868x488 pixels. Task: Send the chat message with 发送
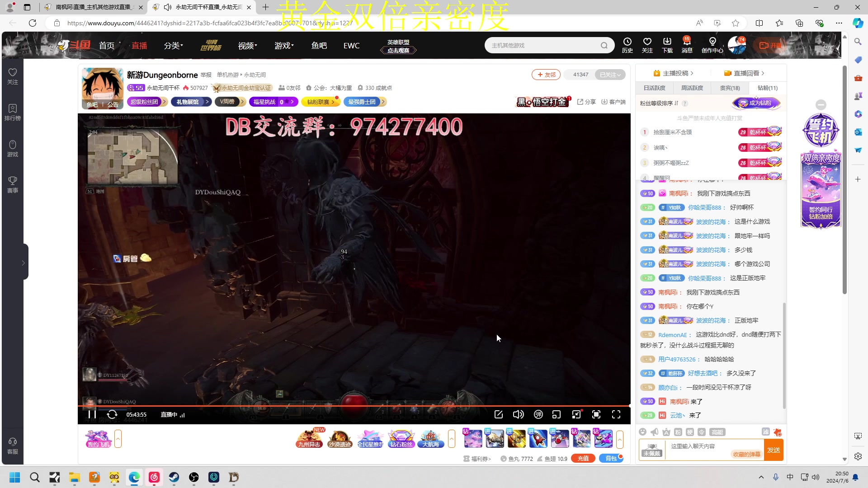point(774,450)
